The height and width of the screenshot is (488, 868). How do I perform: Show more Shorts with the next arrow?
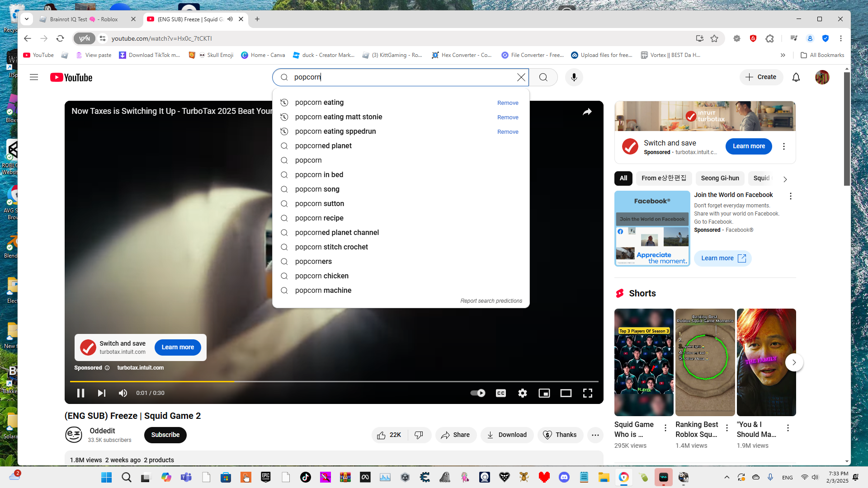[794, 362]
